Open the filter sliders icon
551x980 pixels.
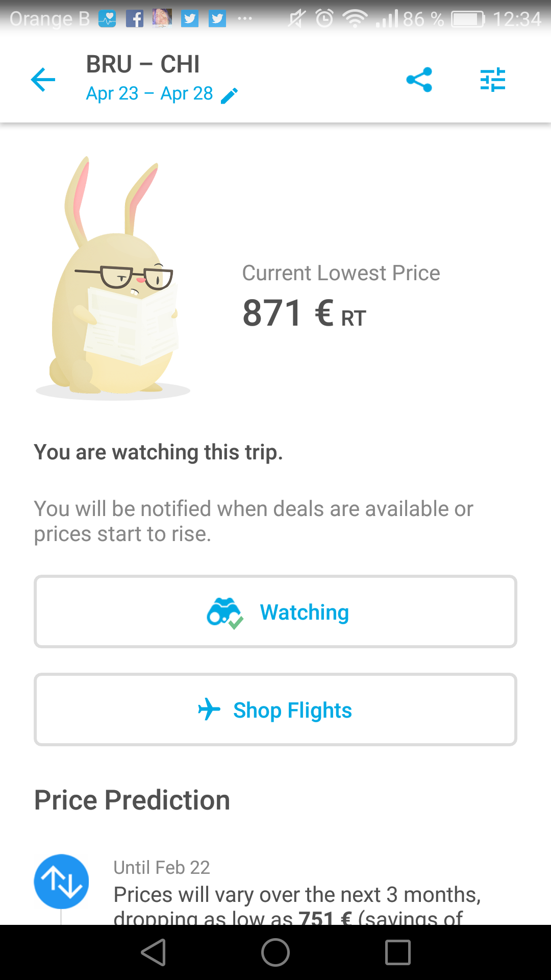tap(492, 80)
